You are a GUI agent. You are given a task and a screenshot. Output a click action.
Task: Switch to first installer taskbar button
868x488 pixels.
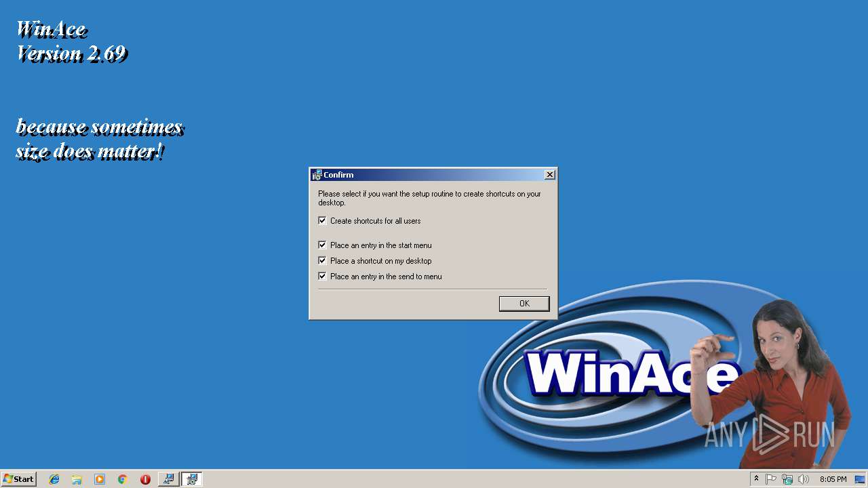[x=168, y=479]
